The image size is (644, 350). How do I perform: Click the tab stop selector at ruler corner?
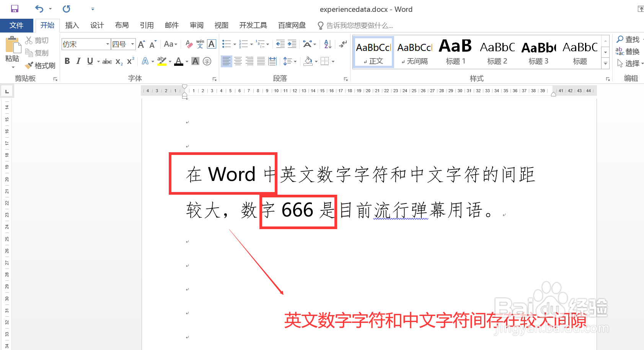tap(7, 91)
